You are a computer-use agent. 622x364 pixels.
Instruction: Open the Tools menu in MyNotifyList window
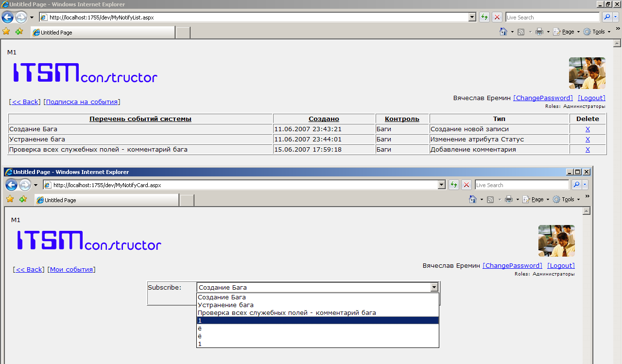(x=597, y=32)
